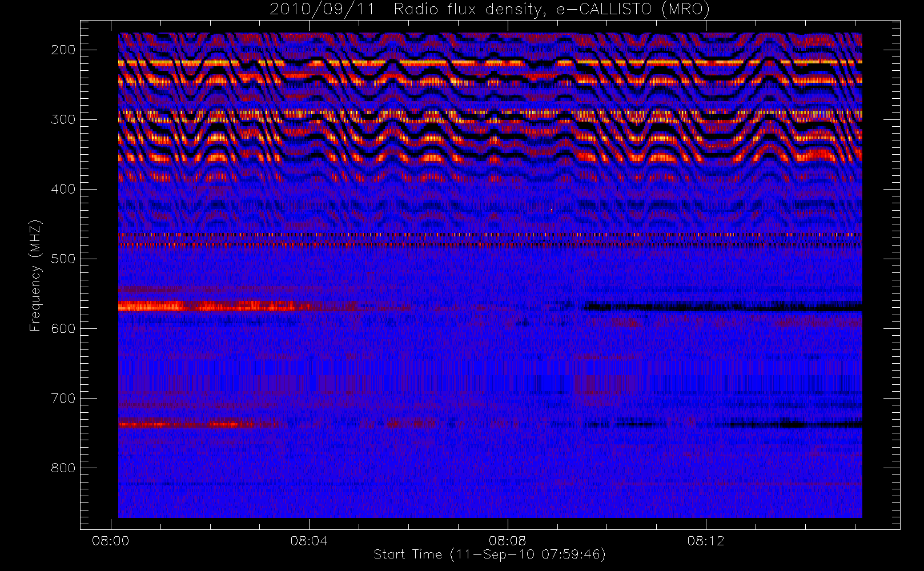This screenshot has height=571, width=924.
Task: Click the 'Frequency (MHZ)' axis label
Action: [x=35, y=275]
